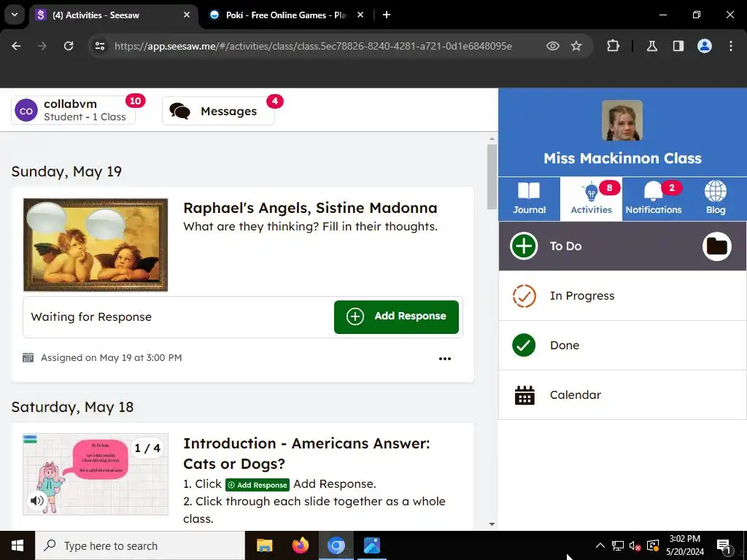Show hidden system tray icons
This screenshot has height=560, width=747.
tap(600, 545)
